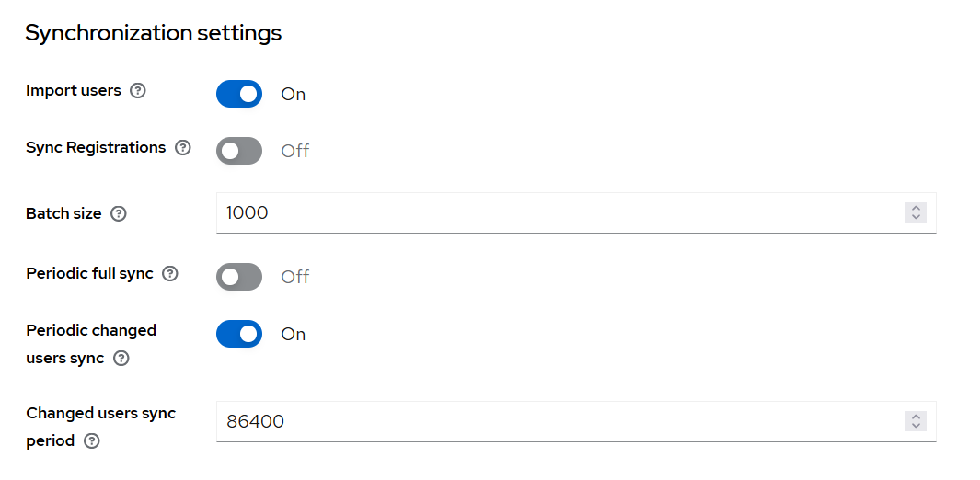Increase Batch size with the up arrow
Image resolution: width=980 pixels, height=480 pixels.
click(916, 209)
